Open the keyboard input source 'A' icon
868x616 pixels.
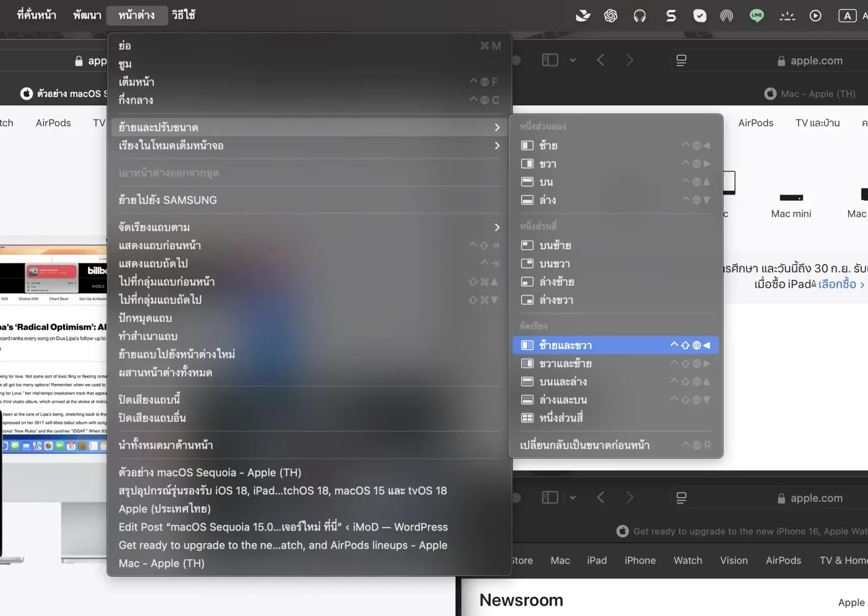tap(847, 16)
